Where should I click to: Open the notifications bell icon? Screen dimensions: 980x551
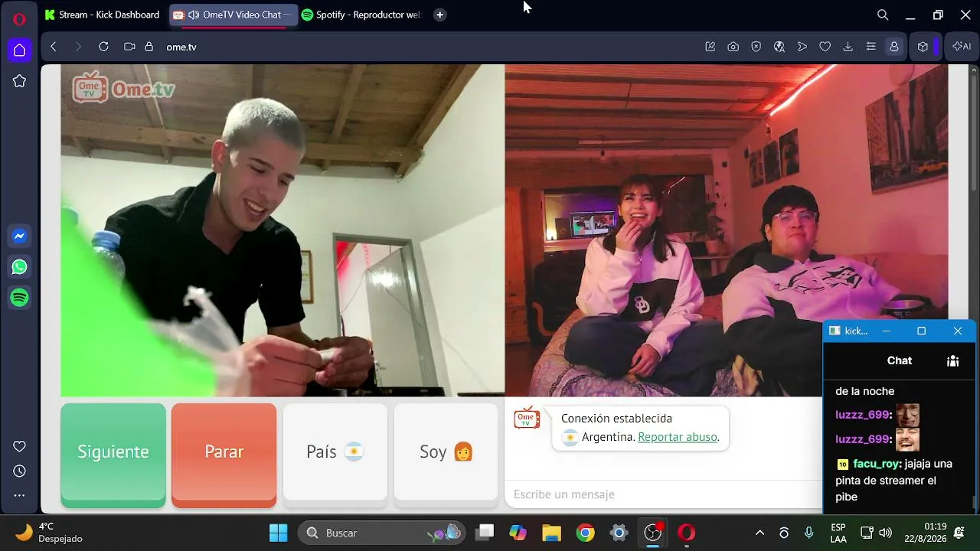(959, 533)
